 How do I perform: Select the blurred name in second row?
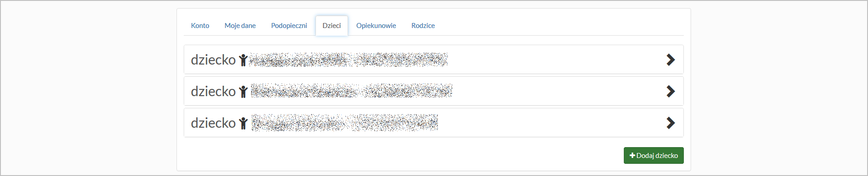click(x=352, y=91)
